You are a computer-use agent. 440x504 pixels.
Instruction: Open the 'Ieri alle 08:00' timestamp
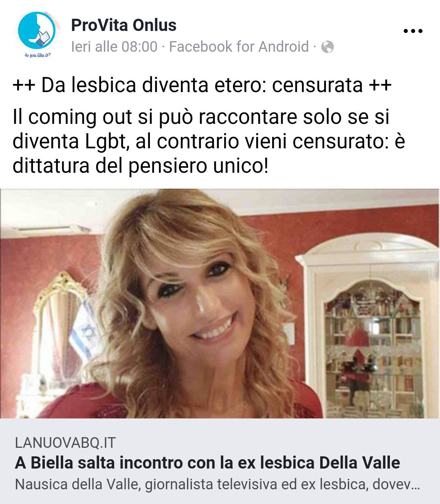(114, 47)
